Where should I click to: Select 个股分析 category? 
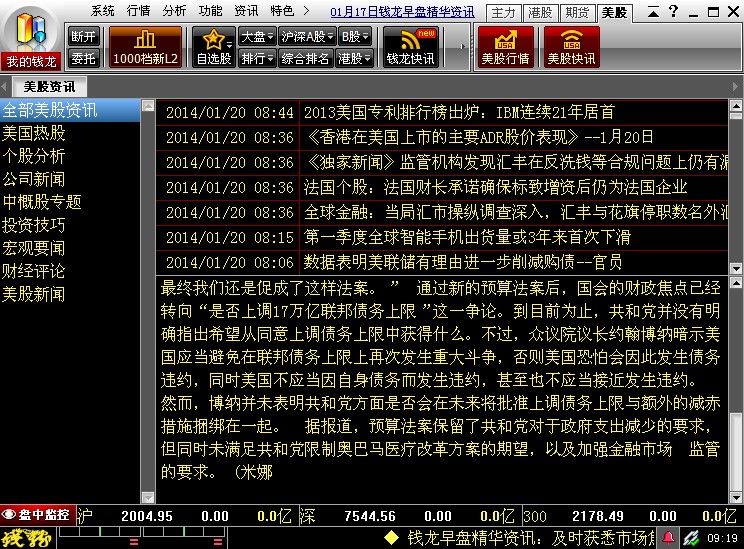pos(33,156)
